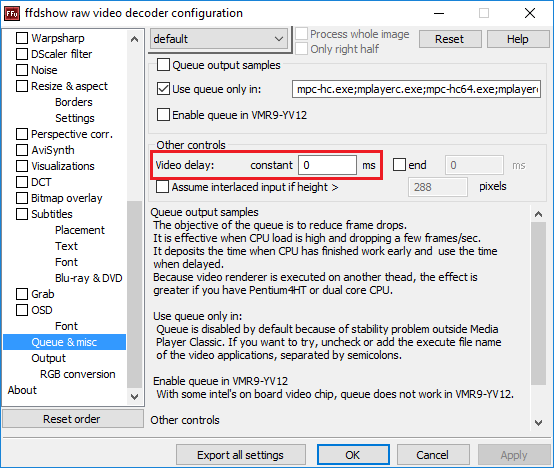
Task: Check the end video delay checkbox
Action: pyautogui.click(x=399, y=165)
